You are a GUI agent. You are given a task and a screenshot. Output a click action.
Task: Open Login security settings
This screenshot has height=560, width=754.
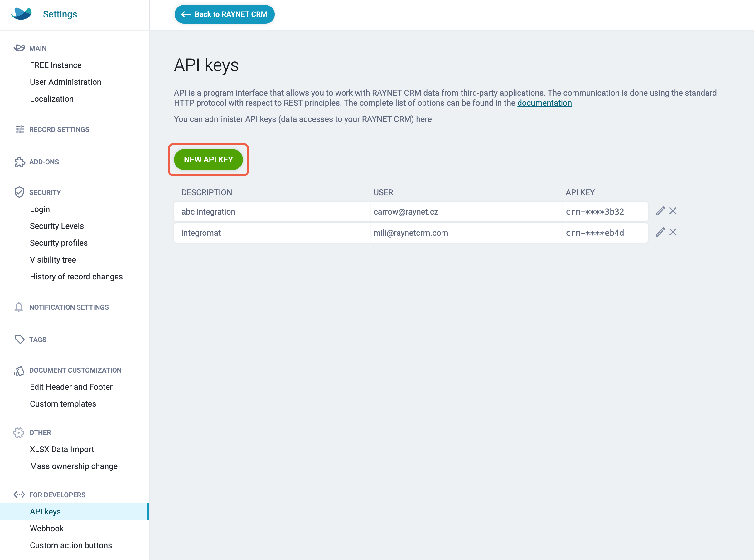[x=40, y=209]
